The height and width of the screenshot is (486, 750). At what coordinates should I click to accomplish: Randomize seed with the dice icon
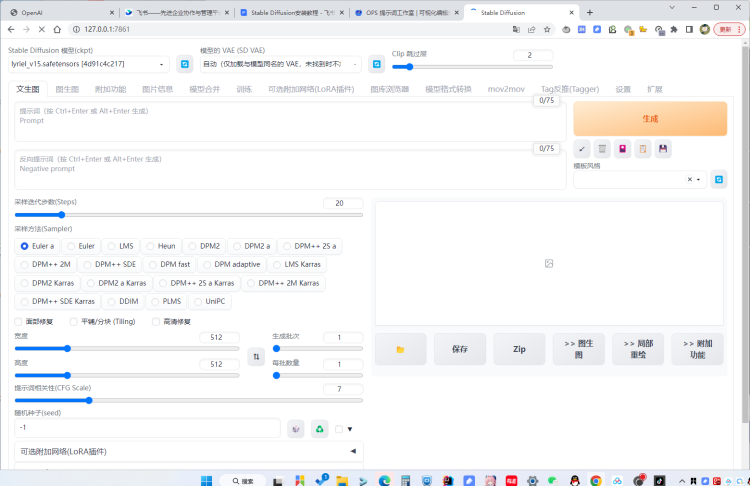pos(296,429)
